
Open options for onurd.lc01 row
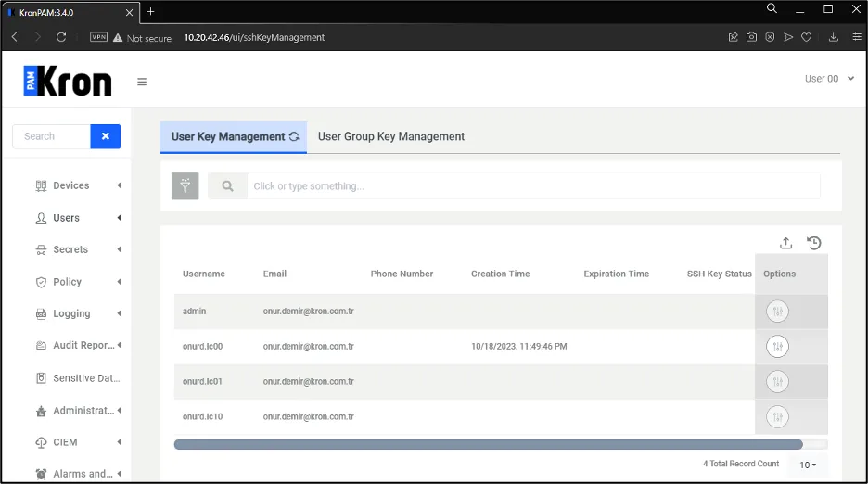[x=777, y=382]
